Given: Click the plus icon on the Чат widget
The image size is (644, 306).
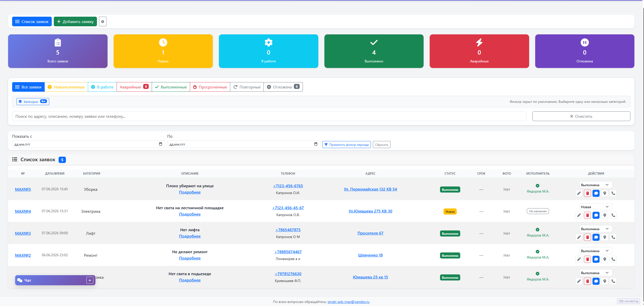Looking at the screenshot, I should coord(90,280).
